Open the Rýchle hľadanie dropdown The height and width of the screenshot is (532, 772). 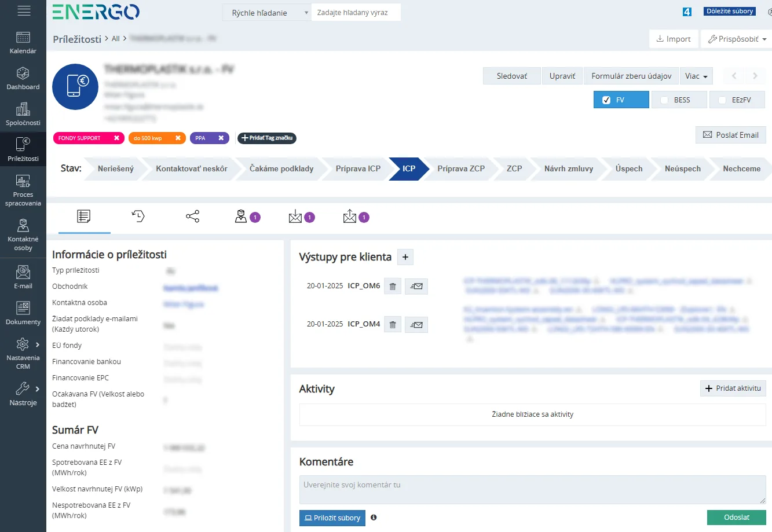267,13
